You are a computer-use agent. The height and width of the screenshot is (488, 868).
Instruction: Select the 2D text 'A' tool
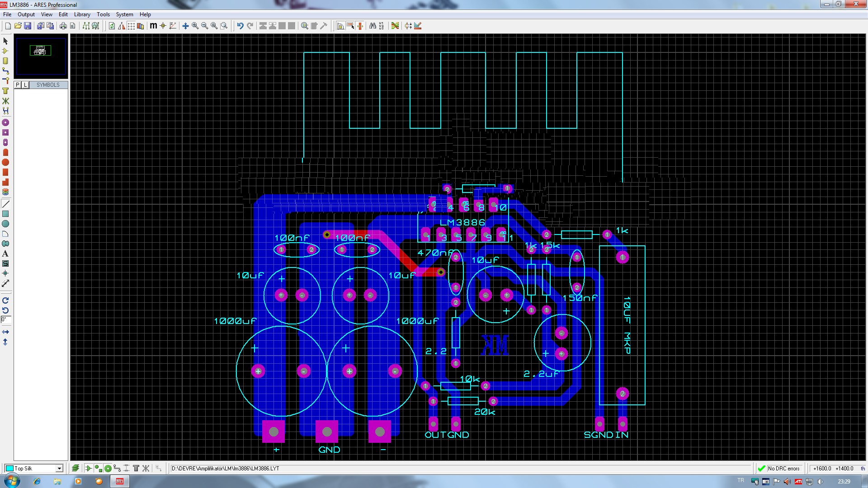[5, 253]
